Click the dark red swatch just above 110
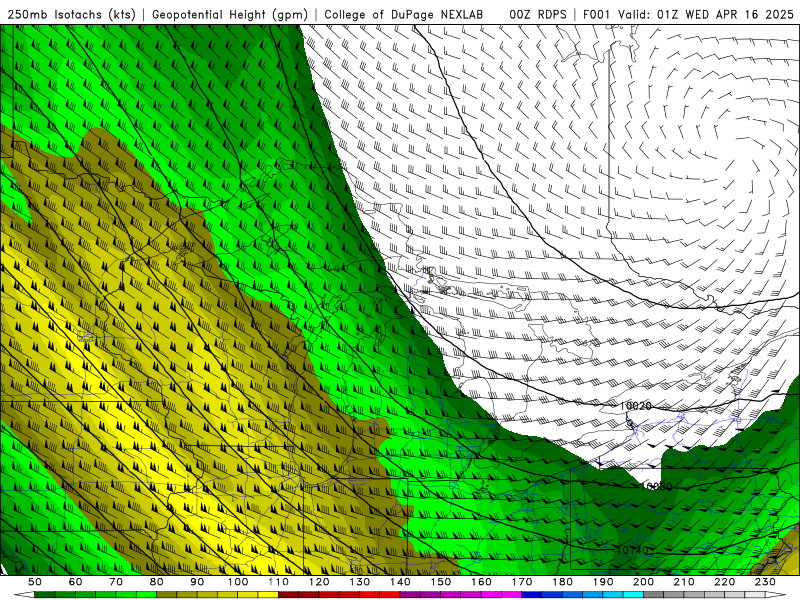The image size is (800, 600). (288, 594)
